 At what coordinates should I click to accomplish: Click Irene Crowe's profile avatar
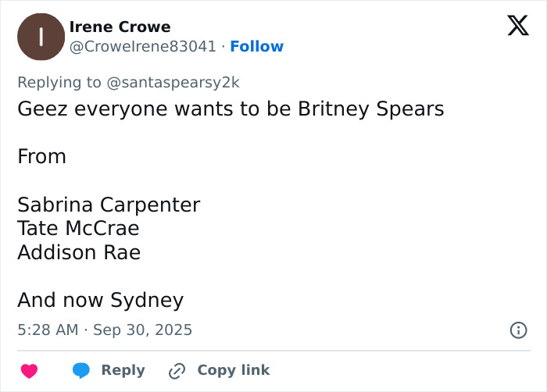click(41, 37)
